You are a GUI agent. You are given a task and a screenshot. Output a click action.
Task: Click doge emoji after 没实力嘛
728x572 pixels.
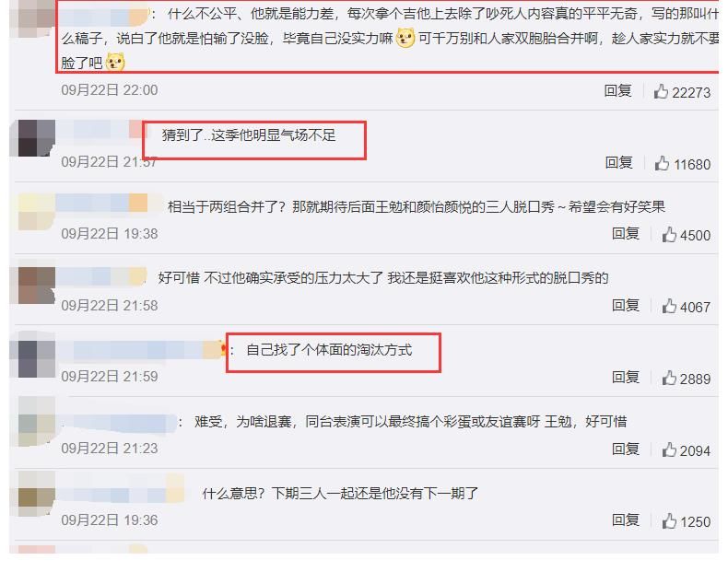tap(405, 38)
